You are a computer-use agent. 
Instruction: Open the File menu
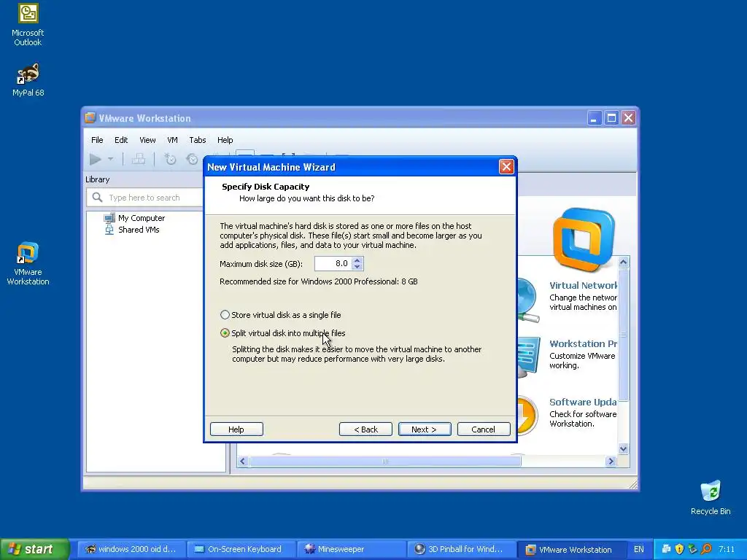(97, 140)
